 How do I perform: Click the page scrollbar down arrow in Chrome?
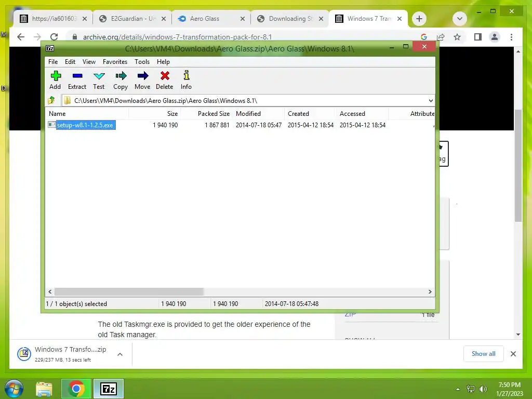coord(518,335)
